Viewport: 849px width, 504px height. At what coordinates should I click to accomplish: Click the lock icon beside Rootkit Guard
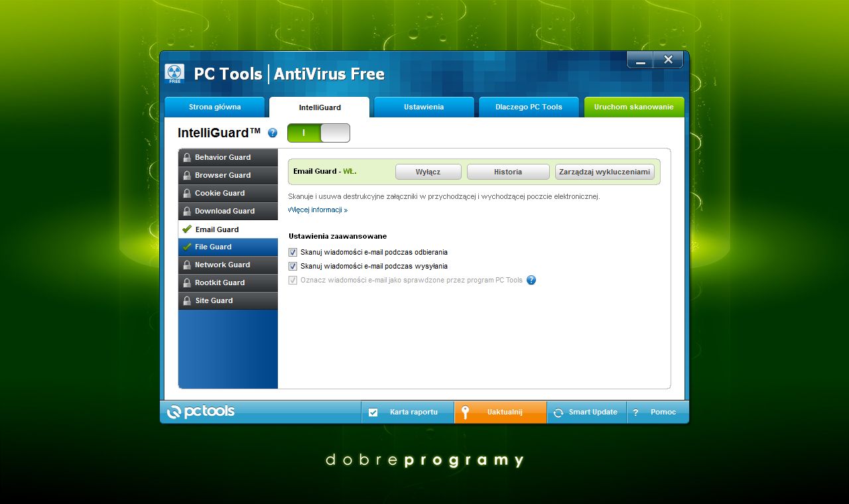187,283
